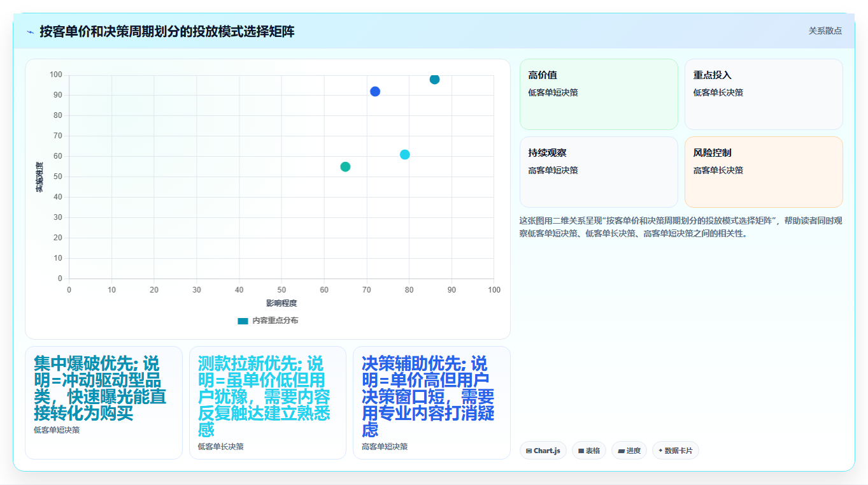This screenshot has height=485, width=868.
Task: Open the 持续观察 quadrant card
Action: click(599, 172)
